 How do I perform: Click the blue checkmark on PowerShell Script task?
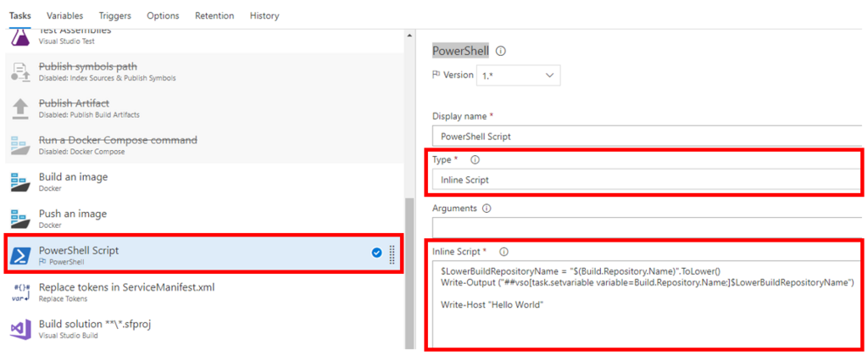376,253
